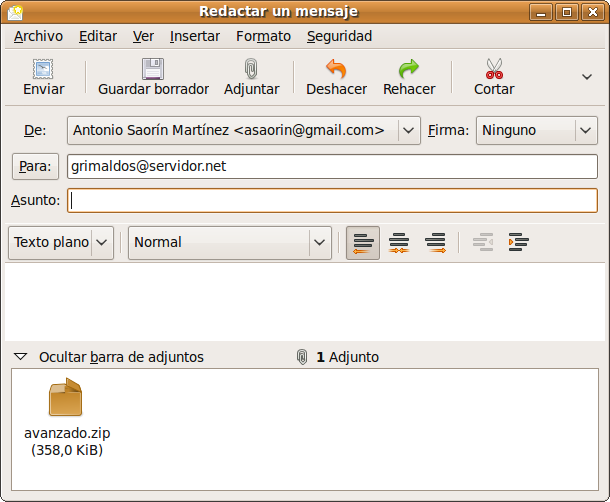The image size is (610, 502).
Task: Click the Guardar borrador floppy icon
Action: pyautogui.click(x=153, y=70)
